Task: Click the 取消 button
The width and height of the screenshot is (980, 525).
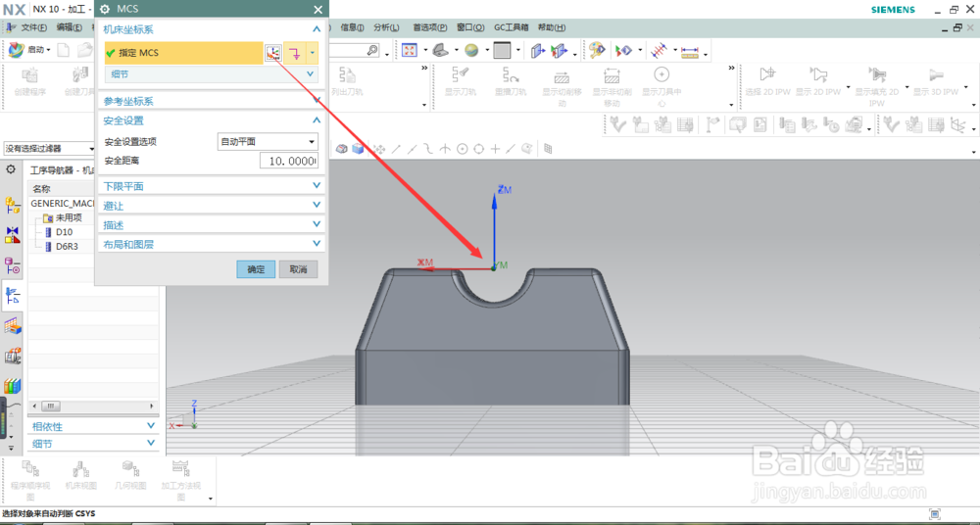Action: pos(298,269)
